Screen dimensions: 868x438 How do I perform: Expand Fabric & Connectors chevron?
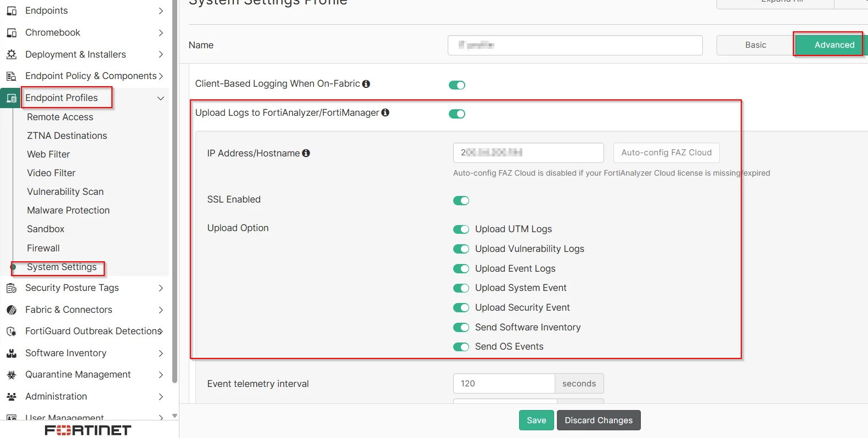[161, 310]
